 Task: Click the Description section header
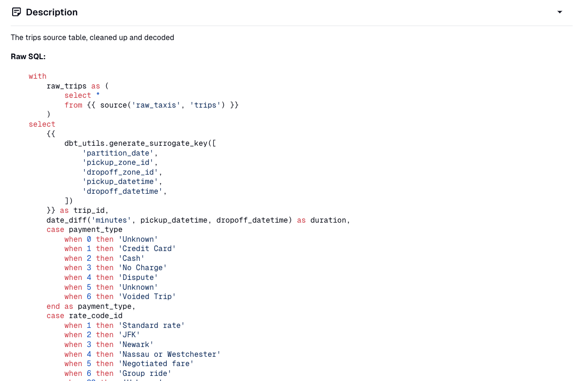point(51,12)
